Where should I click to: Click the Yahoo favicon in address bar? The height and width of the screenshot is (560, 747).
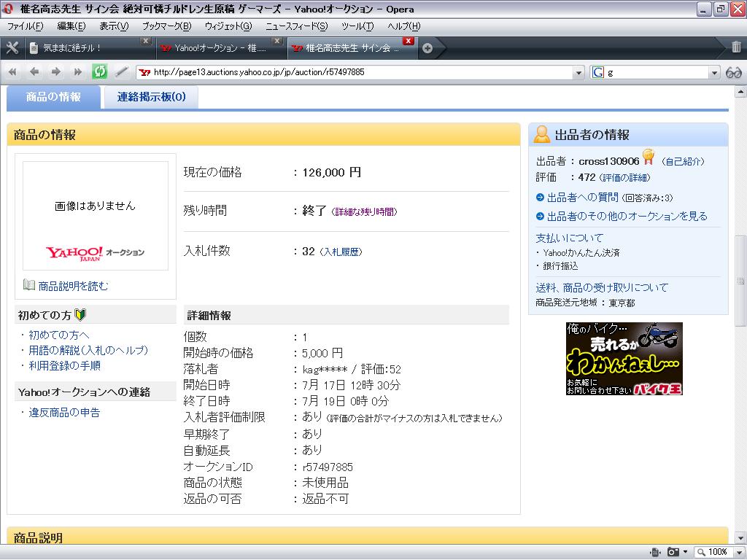(x=144, y=72)
